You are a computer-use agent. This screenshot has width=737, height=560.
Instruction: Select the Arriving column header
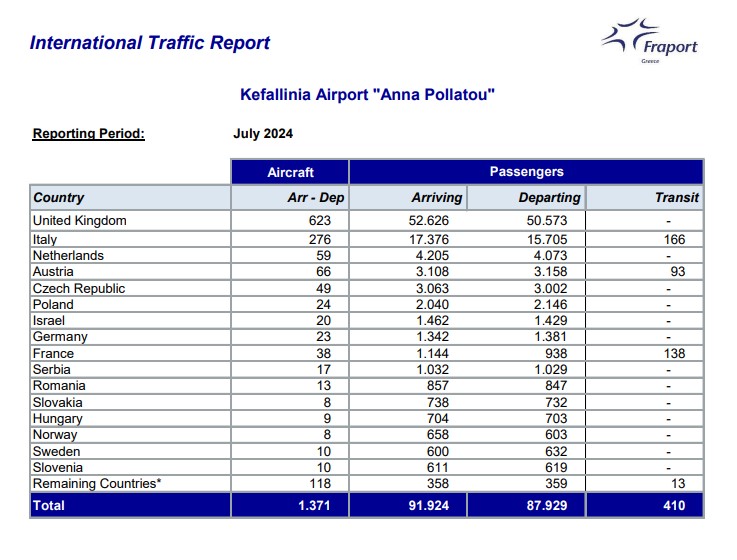pos(436,198)
